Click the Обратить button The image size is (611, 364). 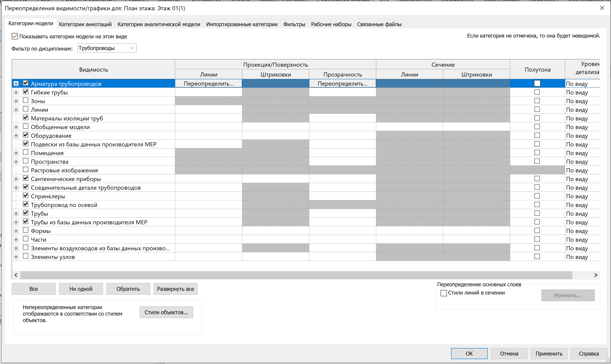tap(128, 289)
